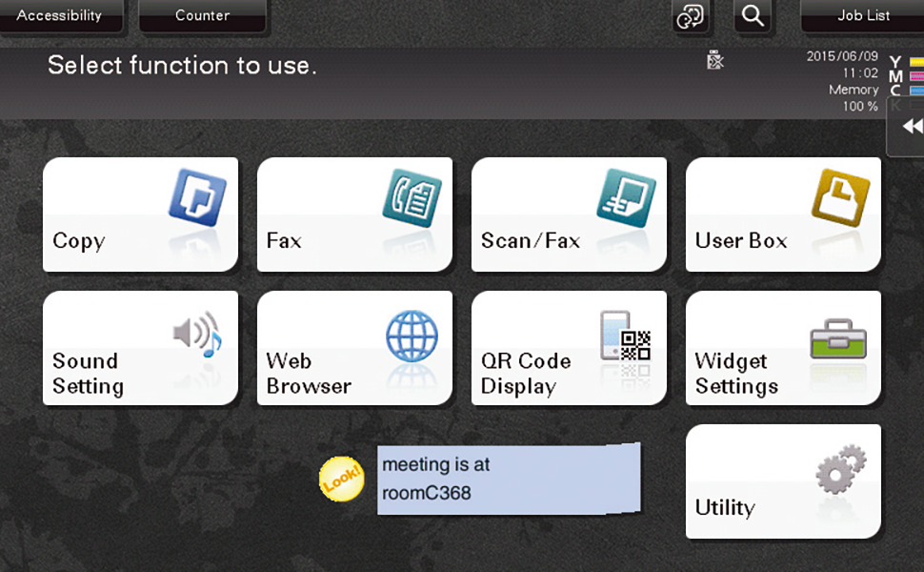Open the Accessibility menu
The image size is (924, 572).
59,15
